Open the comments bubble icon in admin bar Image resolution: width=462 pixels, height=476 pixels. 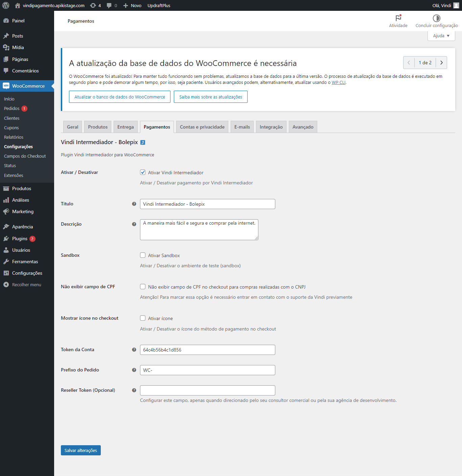[x=109, y=5]
